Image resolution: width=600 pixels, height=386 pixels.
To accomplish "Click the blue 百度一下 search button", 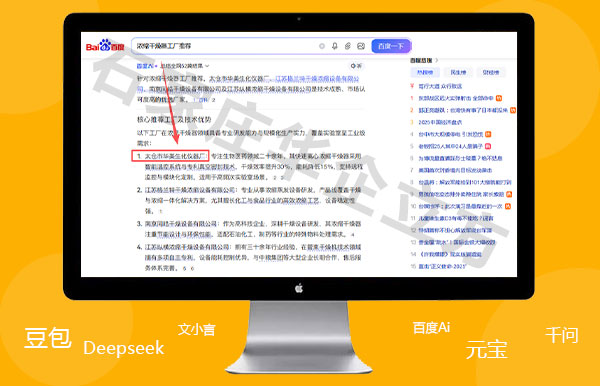I will point(391,46).
